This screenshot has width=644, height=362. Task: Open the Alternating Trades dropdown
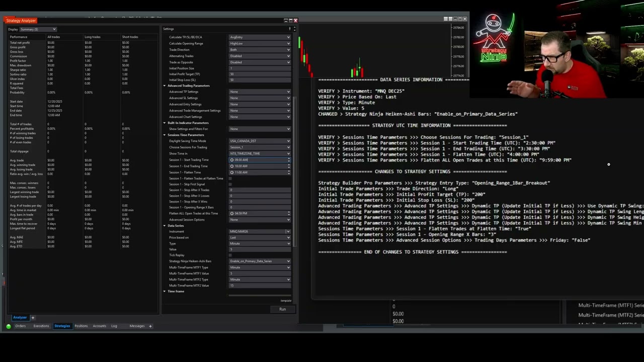[x=260, y=56]
